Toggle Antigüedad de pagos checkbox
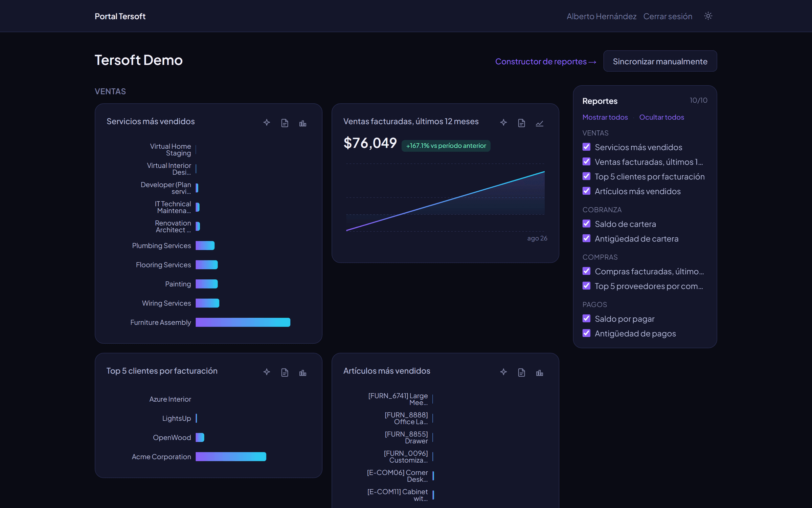Image resolution: width=812 pixels, height=508 pixels. (x=586, y=333)
